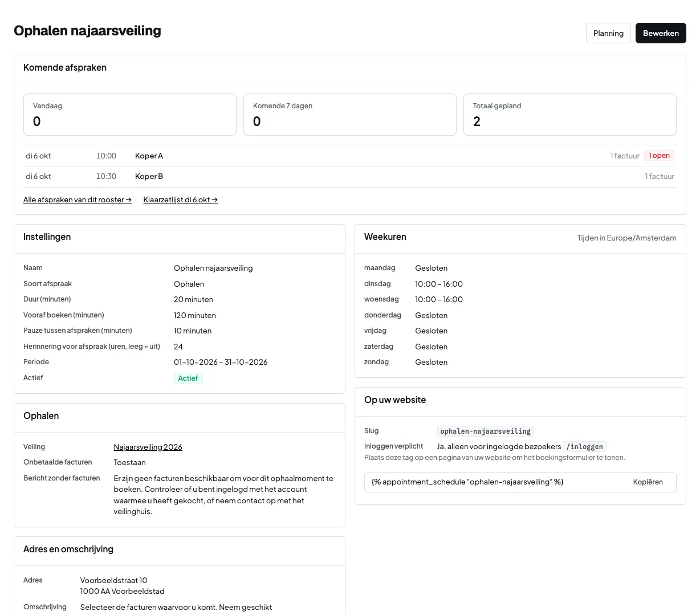
Task: Select the Koper B appointment row
Action: coord(350,177)
